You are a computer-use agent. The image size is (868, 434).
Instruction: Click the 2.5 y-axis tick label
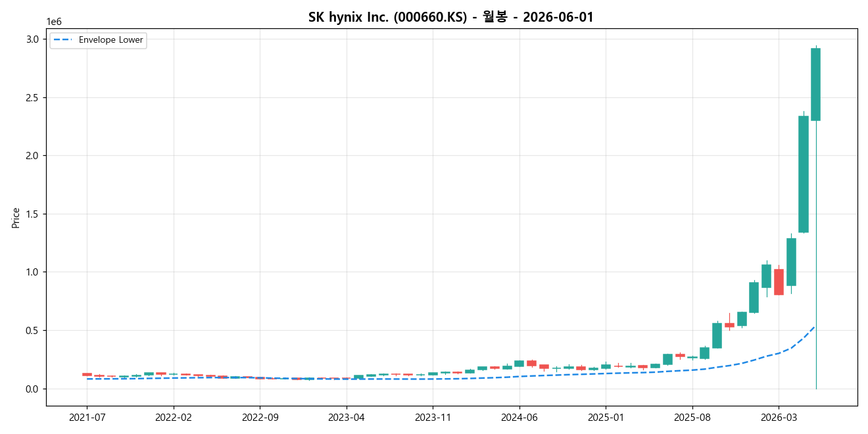coord(34,97)
